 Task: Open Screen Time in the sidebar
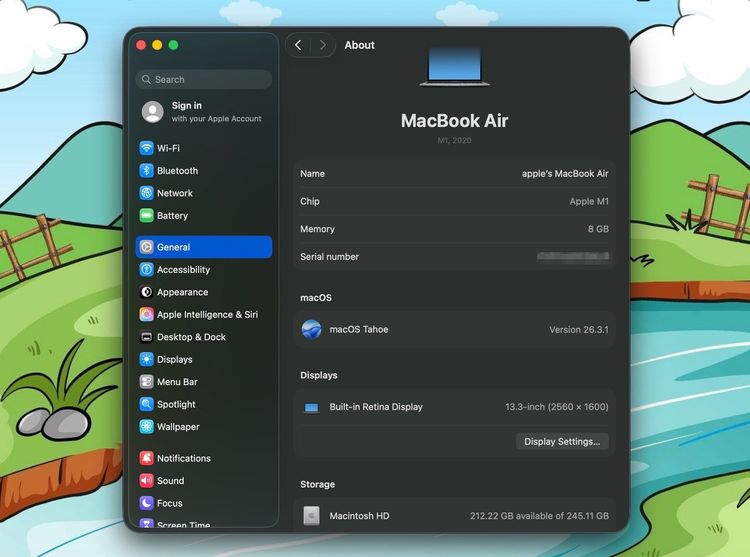[x=184, y=524]
